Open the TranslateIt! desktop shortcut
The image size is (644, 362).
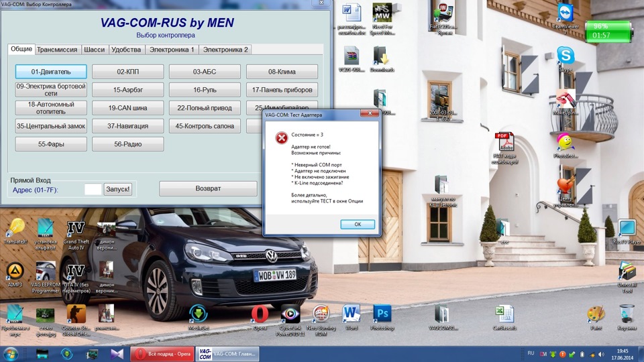point(15,231)
